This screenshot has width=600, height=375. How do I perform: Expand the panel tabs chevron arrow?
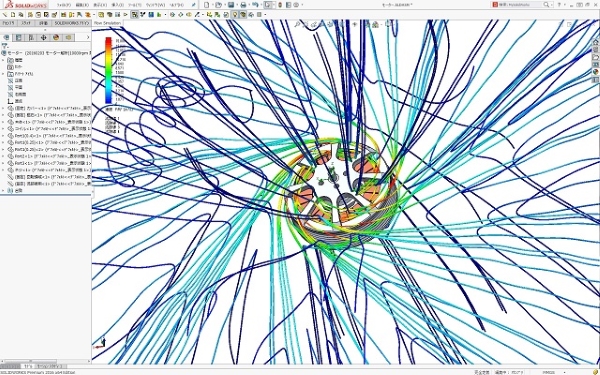(88, 37)
